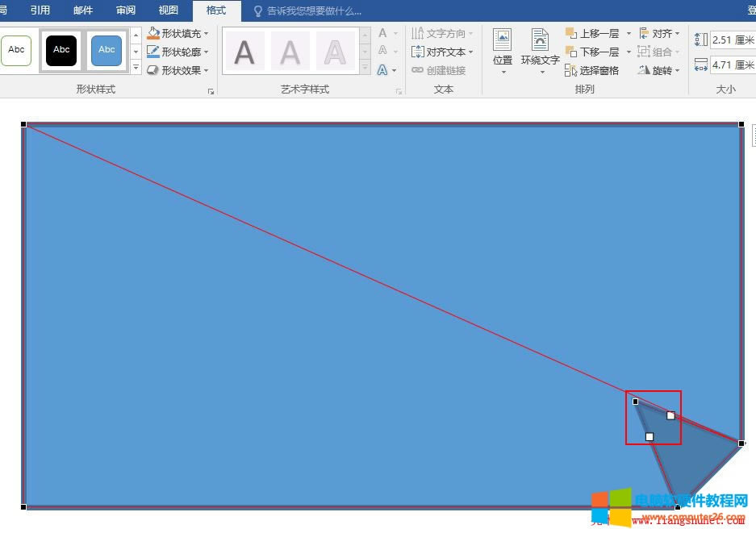
Task: Select the black Abc shape style
Action: click(61, 50)
